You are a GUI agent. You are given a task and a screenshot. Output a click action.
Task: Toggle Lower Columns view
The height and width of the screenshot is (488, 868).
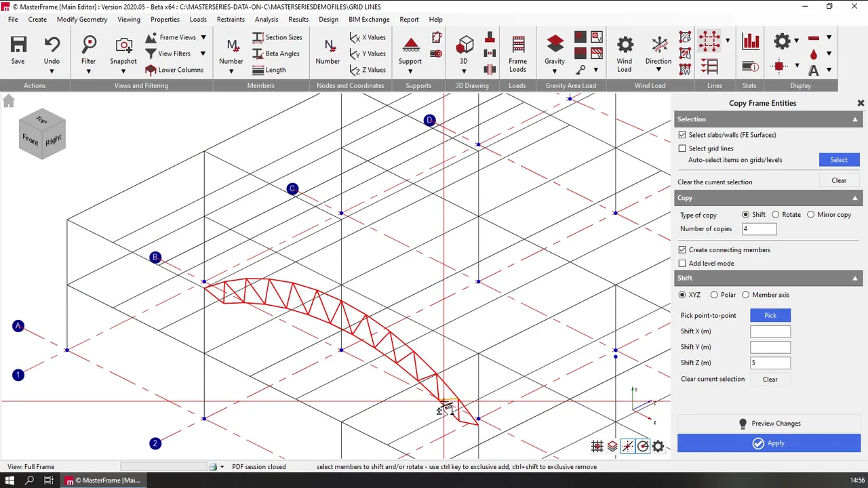[174, 70]
